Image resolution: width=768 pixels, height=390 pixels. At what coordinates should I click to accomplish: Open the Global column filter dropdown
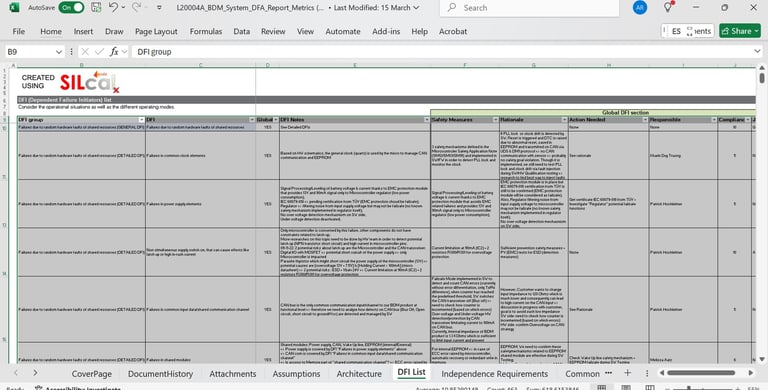[276, 120]
